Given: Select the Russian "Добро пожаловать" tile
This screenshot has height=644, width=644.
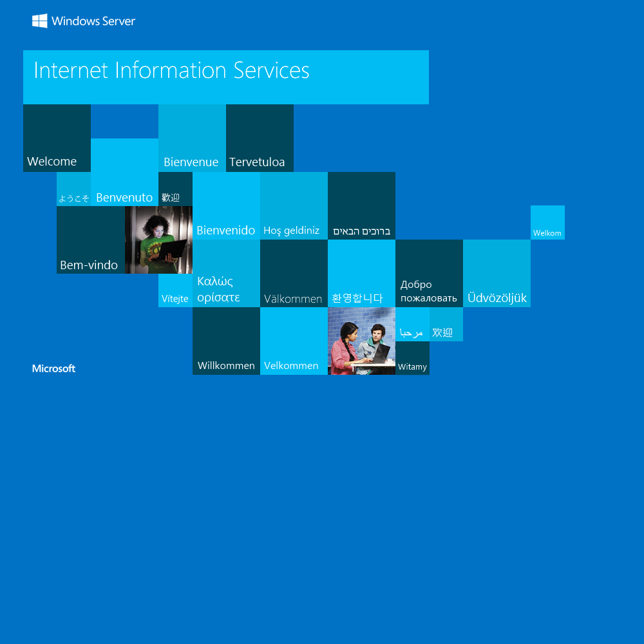Looking at the screenshot, I should click(429, 274).
